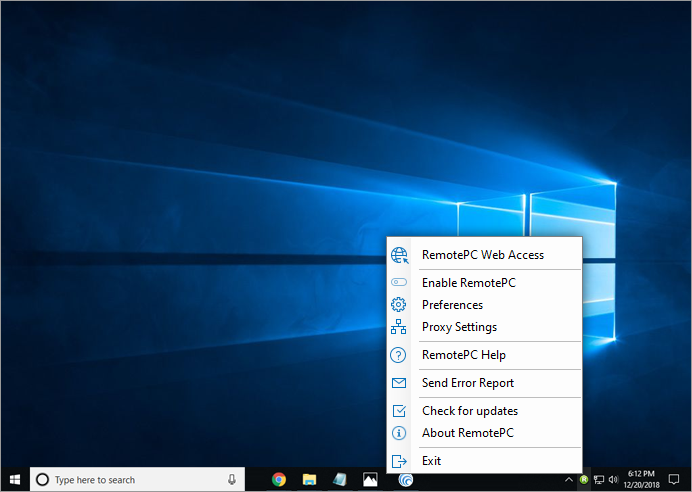Click the question mark icon beside RemotePC Help
692x492 pixels.
(x=399, y=355)
